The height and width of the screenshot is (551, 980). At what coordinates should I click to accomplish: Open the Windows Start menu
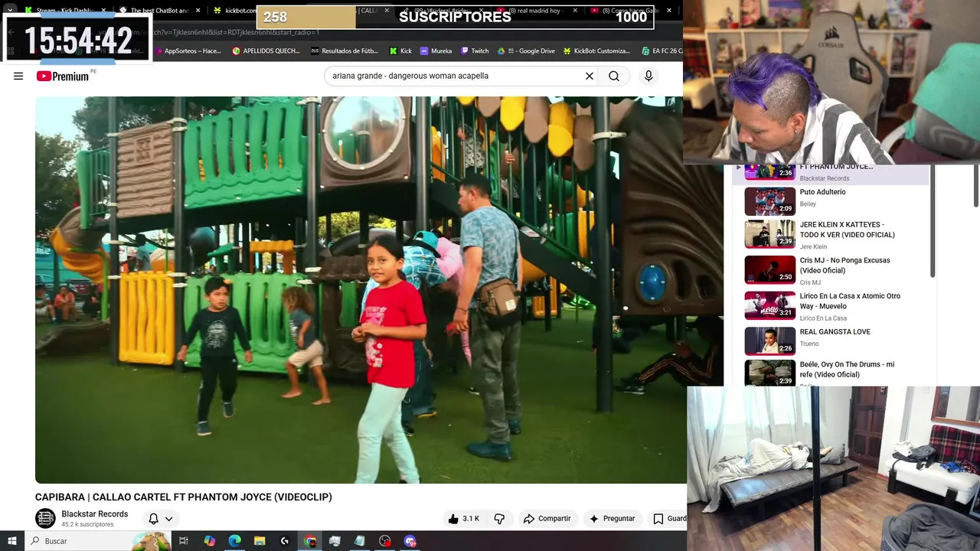point(11,541)
